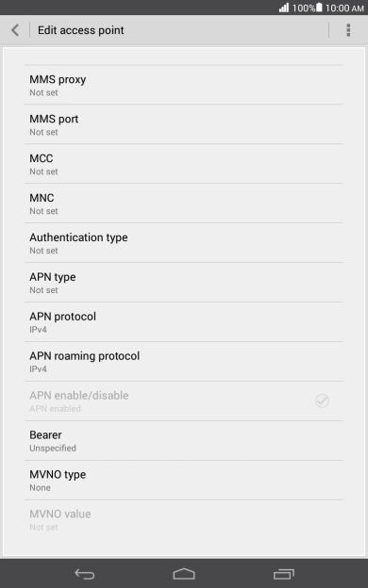This screenshot has height=588, width=368.
Task: Open Authentication type selection
Action: coord(184,243)
